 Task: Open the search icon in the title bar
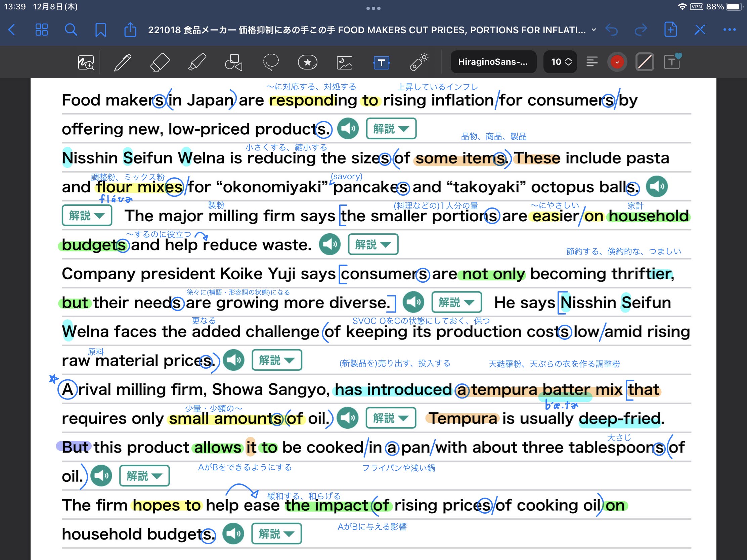[x=71, y=30]
